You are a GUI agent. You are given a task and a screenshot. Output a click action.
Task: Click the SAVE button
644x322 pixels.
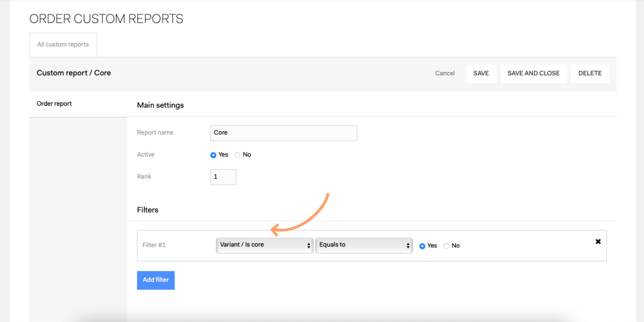point(481,74)
